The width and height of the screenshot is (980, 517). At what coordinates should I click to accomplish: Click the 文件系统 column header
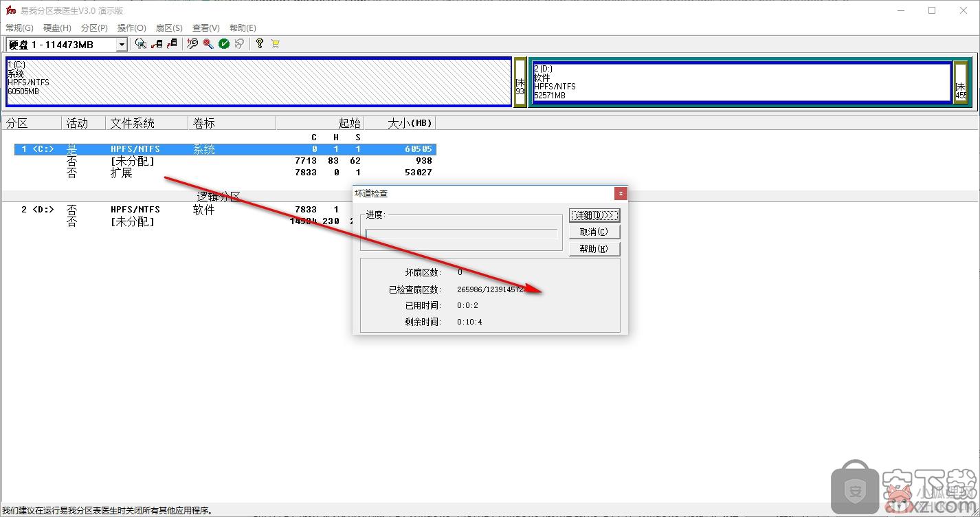point(146,123)
